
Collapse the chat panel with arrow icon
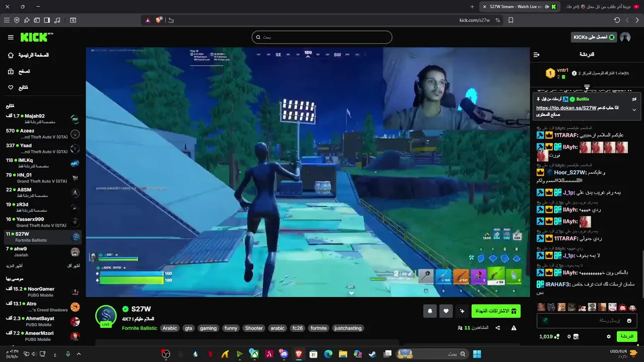[536, 54]
